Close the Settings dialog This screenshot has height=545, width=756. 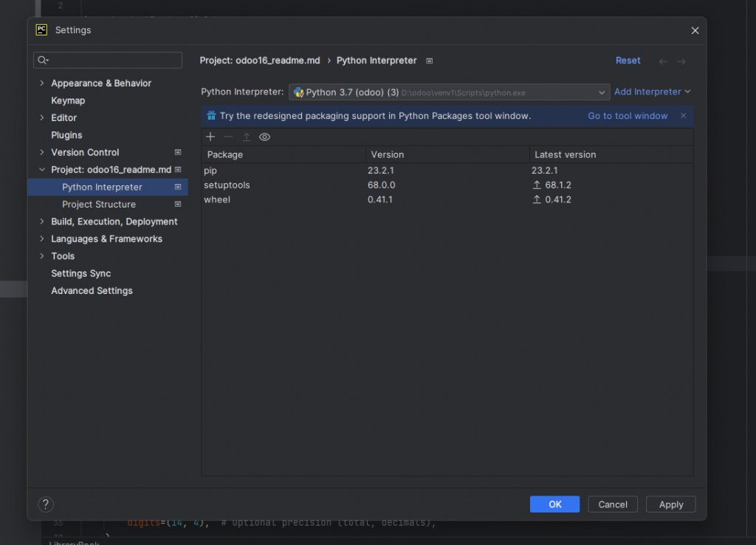coord(695,30)
